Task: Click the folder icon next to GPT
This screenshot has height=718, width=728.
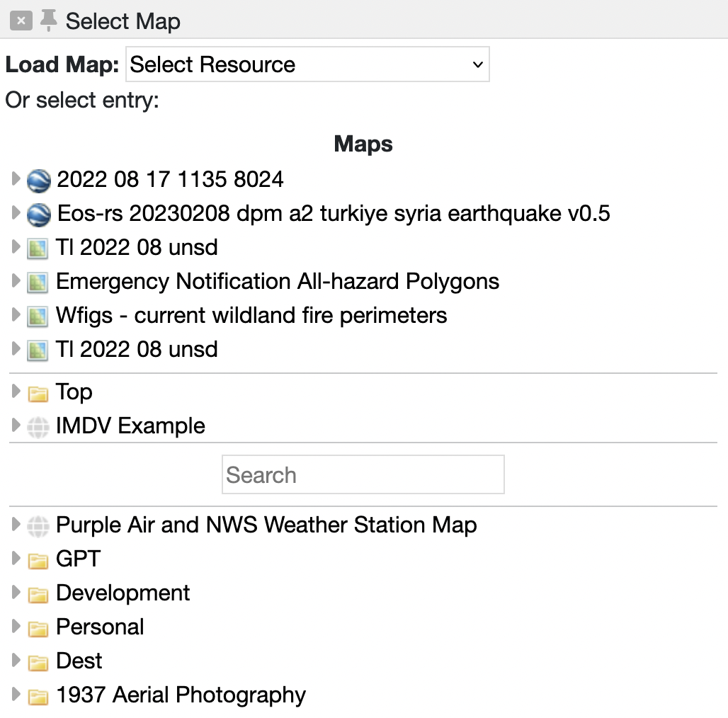Action: (38, 560)
